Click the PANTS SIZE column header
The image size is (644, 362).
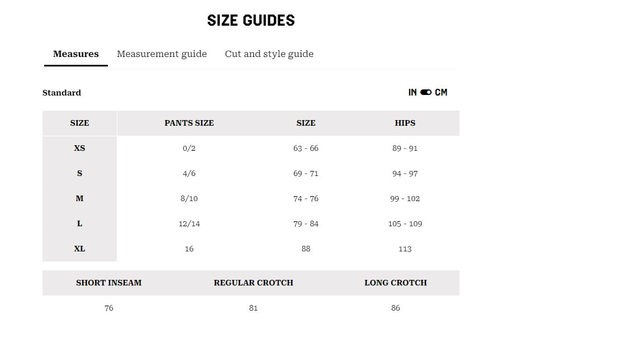coord(189,123)
